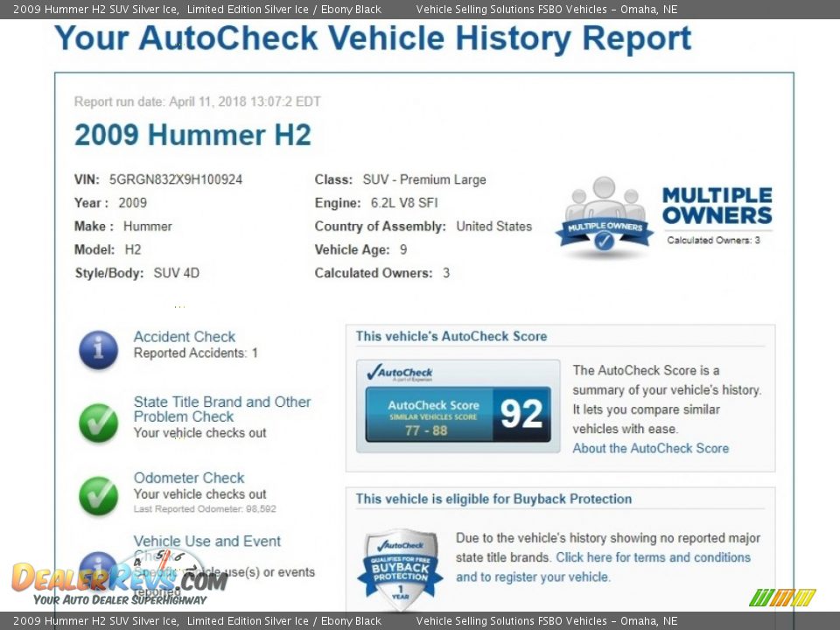Screen dimensions: 840x630
Task: Toggle the Accident Check section indicator
Action: coord(98,350)
